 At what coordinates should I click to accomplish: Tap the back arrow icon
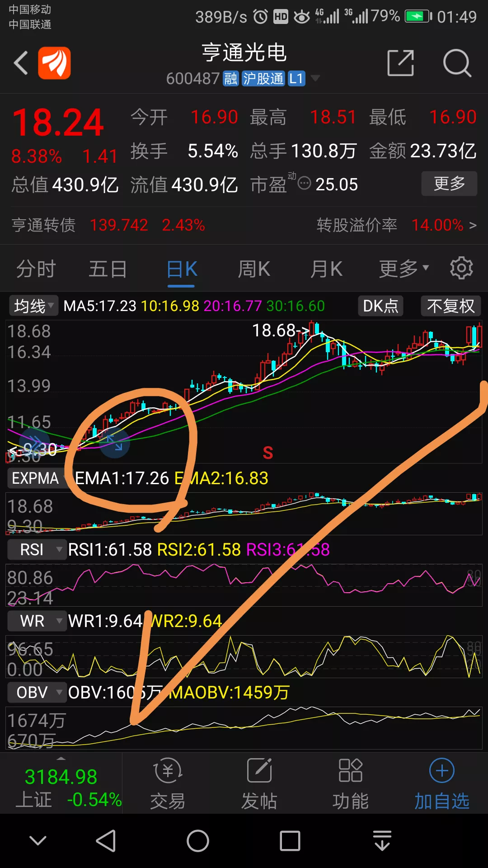click(21, 63)
